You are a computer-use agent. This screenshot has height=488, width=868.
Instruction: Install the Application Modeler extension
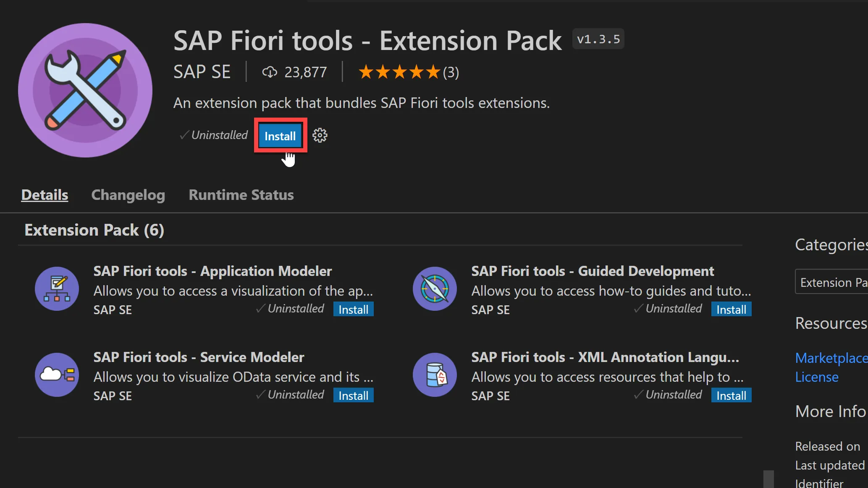[353, 310]
